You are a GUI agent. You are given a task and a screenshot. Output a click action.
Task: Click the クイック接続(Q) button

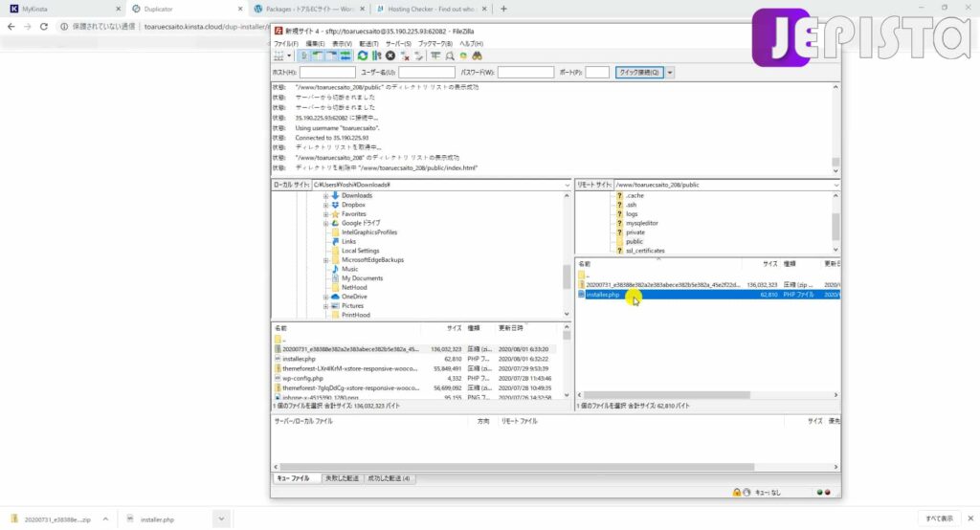point(638,73)
